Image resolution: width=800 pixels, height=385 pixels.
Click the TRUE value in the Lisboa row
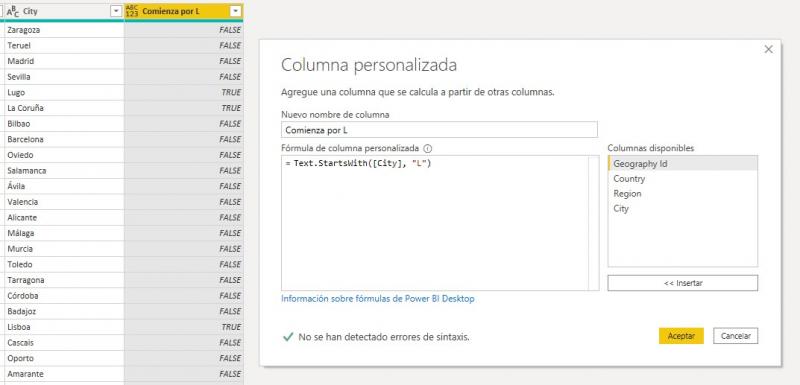tap(231, 327)
